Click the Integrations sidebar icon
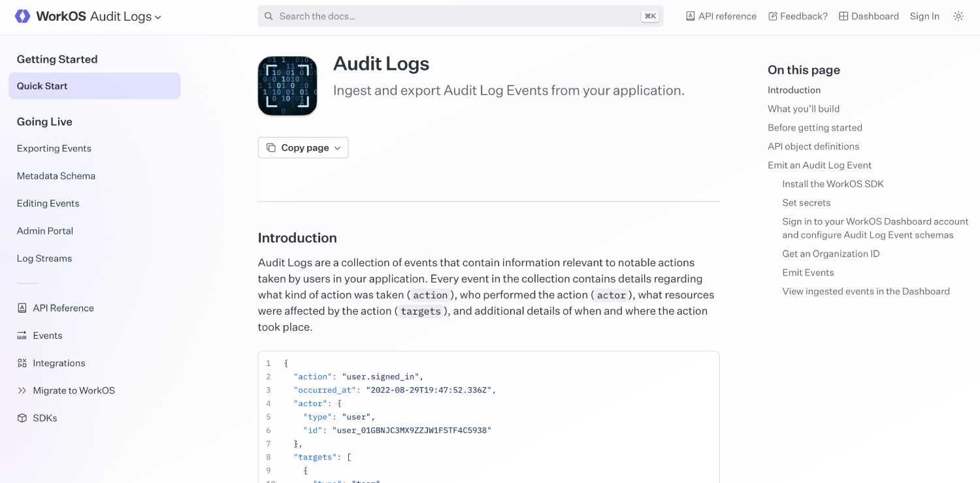The image size is (980, 483). tap(22, 363)
